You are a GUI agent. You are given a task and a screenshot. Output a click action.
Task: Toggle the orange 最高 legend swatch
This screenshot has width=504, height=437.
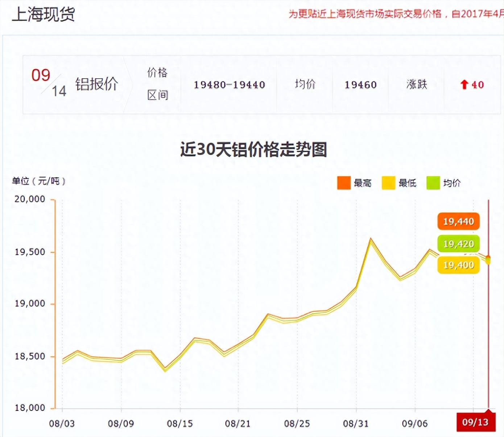coord(344,183)
